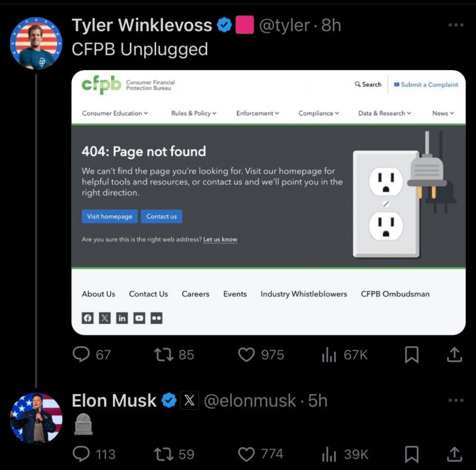This screenshot has height=470, width=476.
Task: Bookmark the CFPB Unplugged post
Action: [411, 355]
